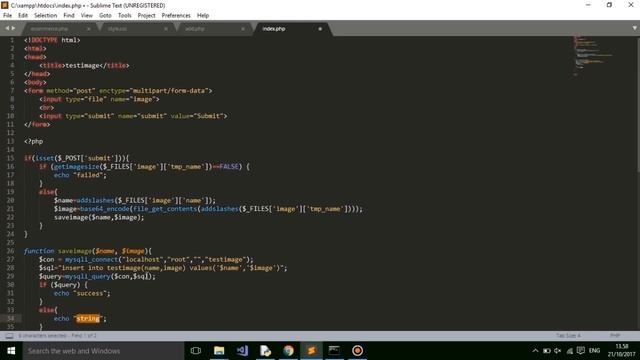Open the screen recorder taskbar icon
The width and height of the screenshot is (640, 360).
click(x=358, y=351)
